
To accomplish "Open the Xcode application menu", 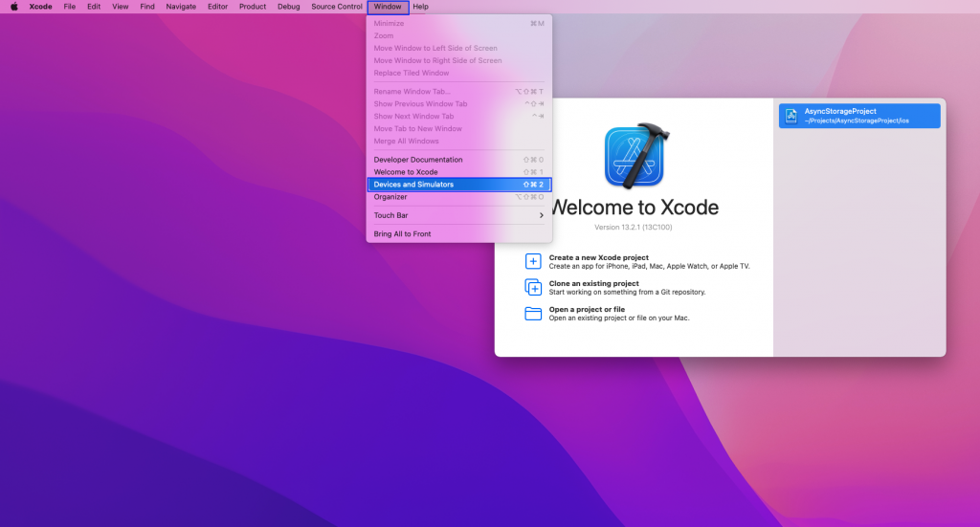I will pyautogui.click(x=40, y=7).
